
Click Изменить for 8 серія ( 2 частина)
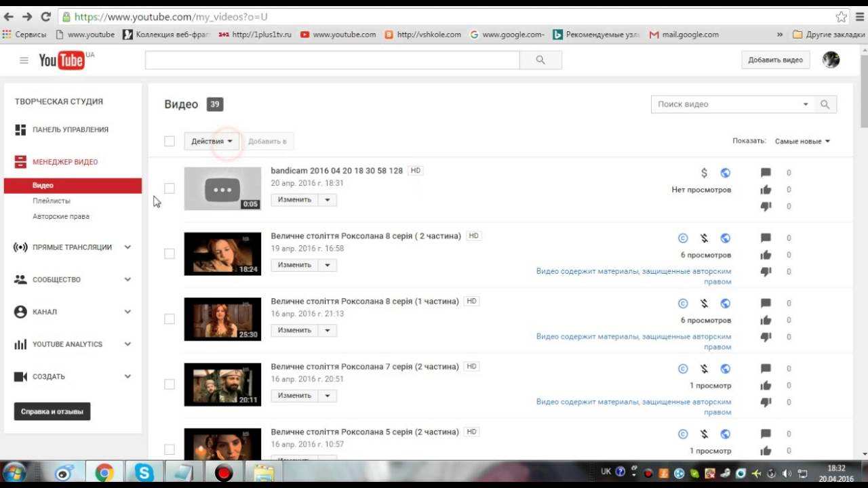point(294,265)
